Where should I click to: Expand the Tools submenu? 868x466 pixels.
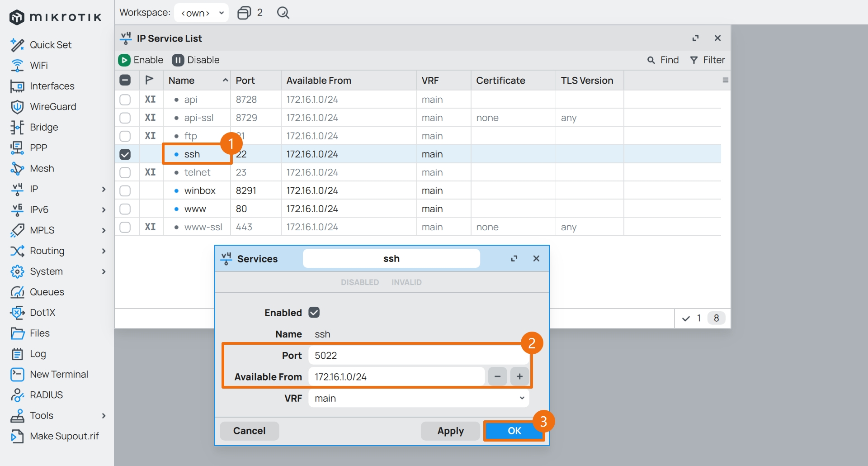[104, 415]
